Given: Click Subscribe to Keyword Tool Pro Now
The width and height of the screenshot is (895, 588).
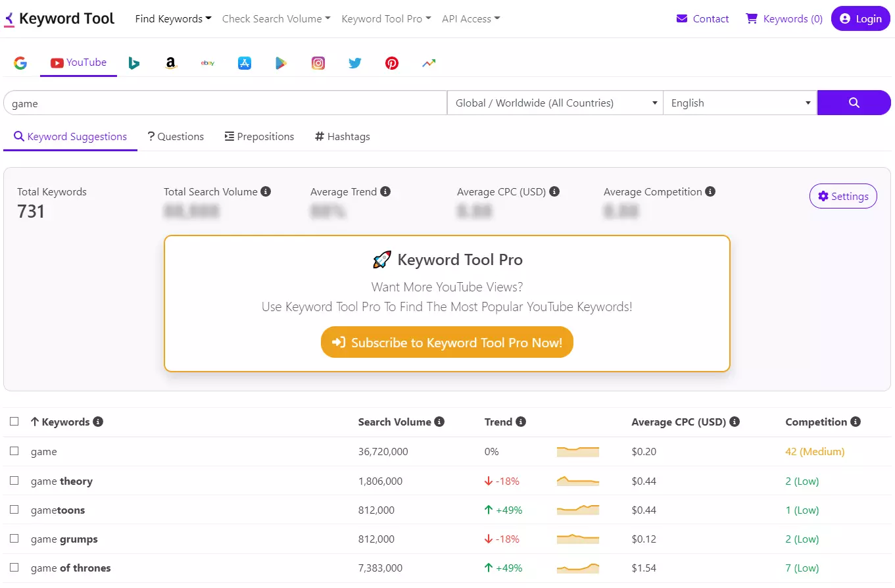Looking at the screenshot, I should coord(447,342).
